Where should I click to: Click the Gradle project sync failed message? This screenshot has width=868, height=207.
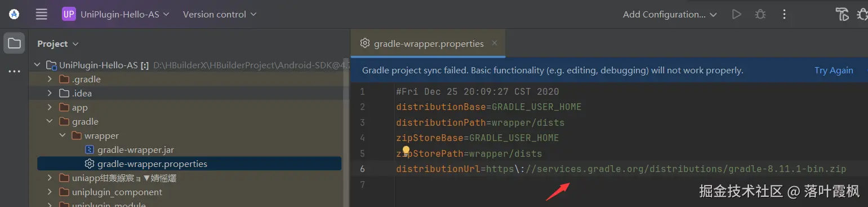point(553,71)
